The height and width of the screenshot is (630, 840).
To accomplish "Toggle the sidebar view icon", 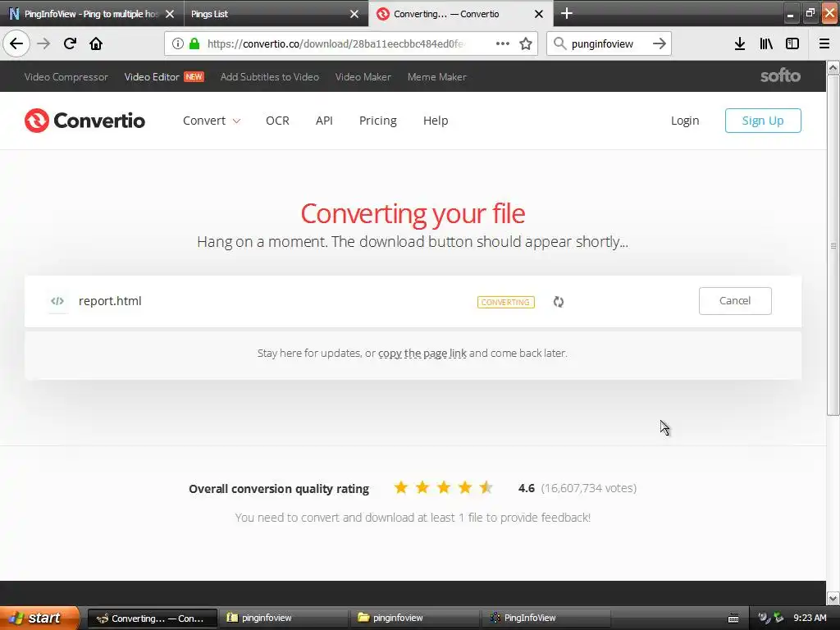I will click(792, 43).
